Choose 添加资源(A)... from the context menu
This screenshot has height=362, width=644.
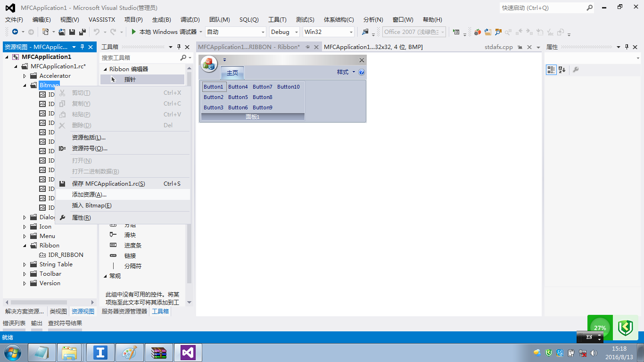click(123, 195)
